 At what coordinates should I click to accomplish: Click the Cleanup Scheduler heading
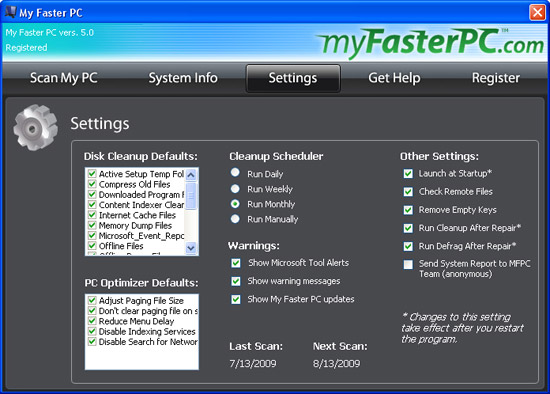click(276, 156)
